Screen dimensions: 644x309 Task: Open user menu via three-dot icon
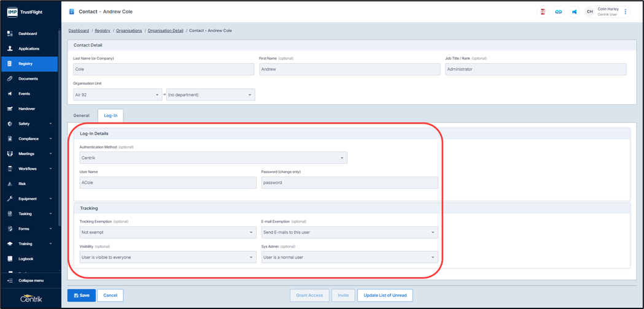(626, 12)
